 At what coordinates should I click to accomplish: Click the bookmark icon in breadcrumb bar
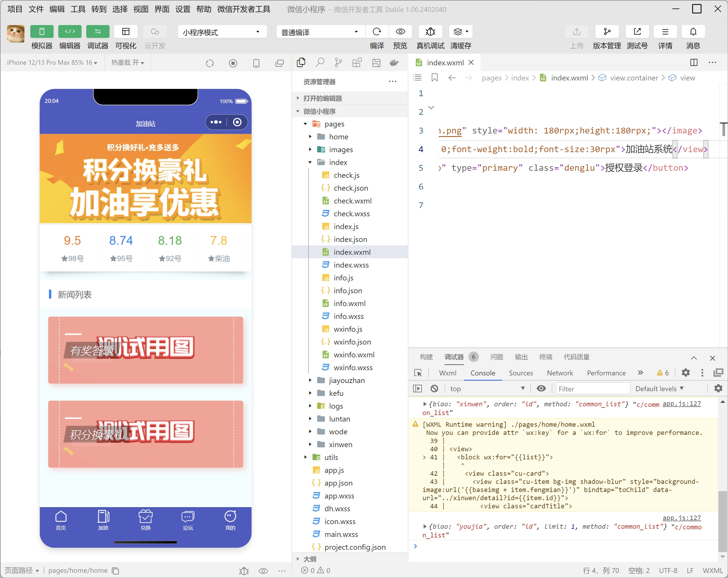click(435, 78)
